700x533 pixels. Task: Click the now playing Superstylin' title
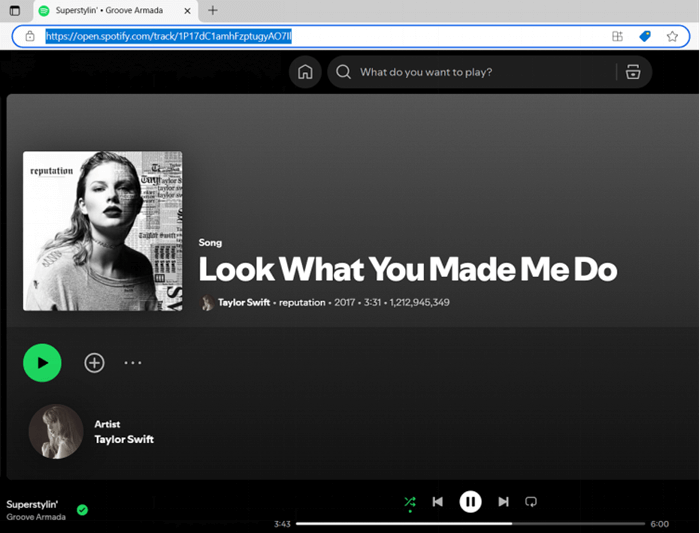32,504
